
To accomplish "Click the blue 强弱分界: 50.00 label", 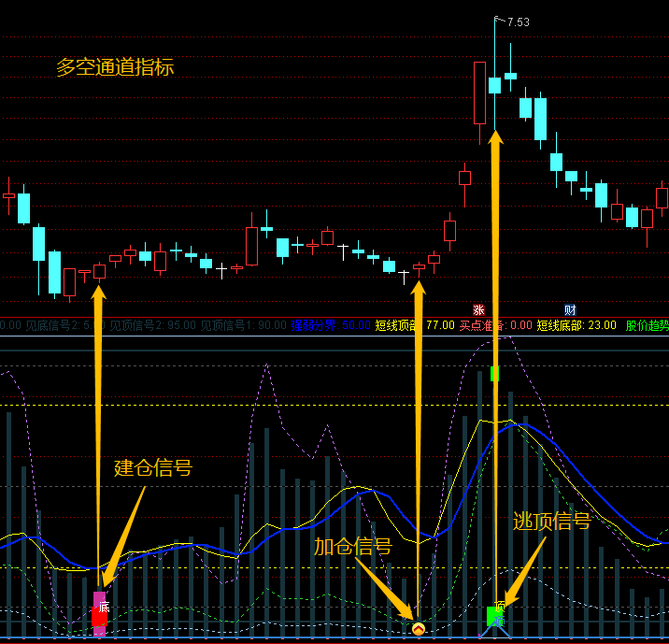I will point(330,326).
